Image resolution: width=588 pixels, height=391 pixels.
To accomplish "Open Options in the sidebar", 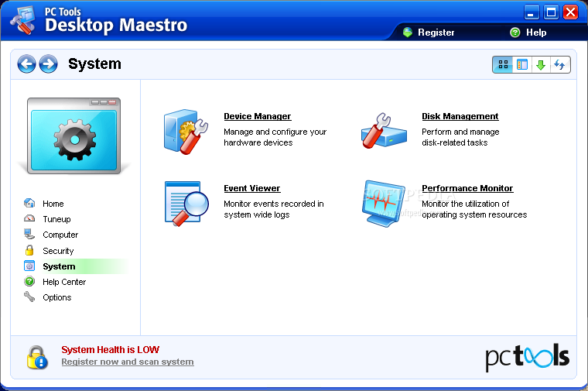I will [x=57, y=297].
